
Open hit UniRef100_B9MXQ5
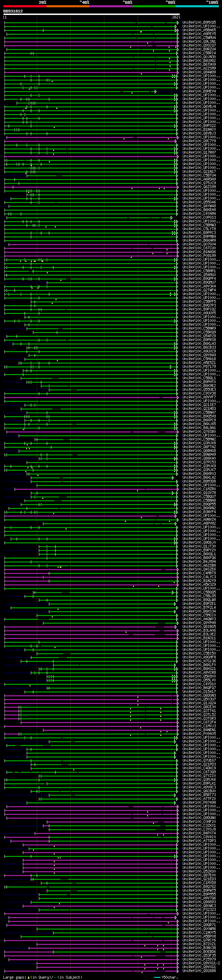[199, 23]
